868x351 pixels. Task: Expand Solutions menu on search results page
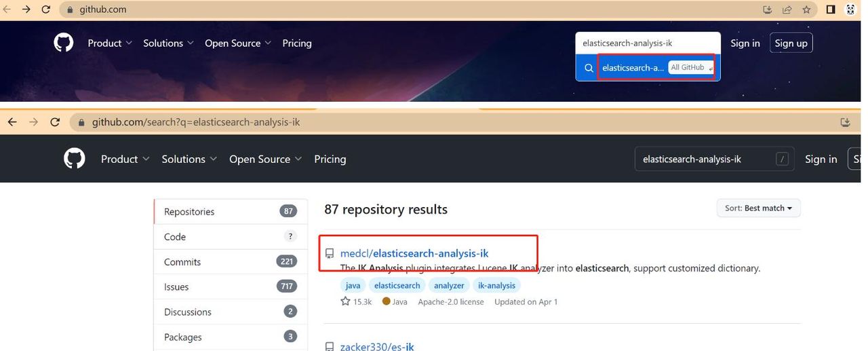click(x=189, y=159)
